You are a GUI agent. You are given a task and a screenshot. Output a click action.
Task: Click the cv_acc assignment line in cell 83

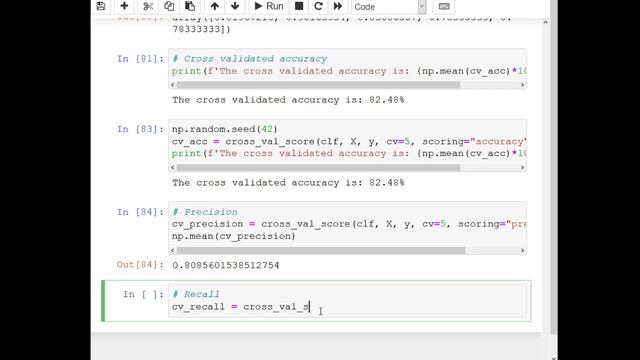click(349, 142)
